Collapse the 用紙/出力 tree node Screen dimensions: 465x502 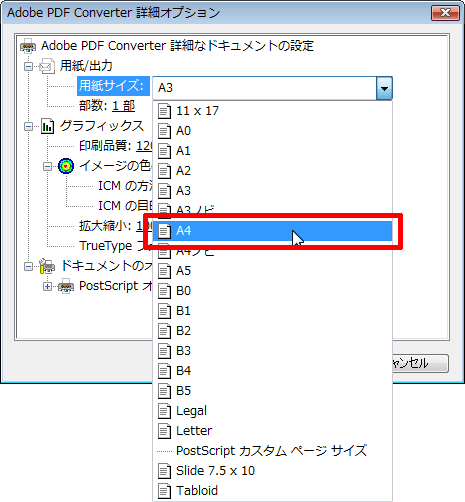click(28, 66)
